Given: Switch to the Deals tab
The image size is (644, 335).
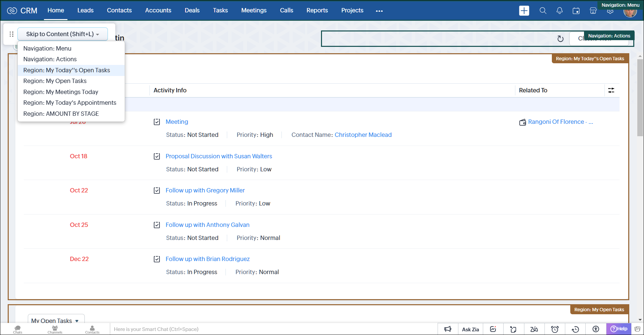Looking at the screenshot, I should pyautogui.click(x=192, y=10).
